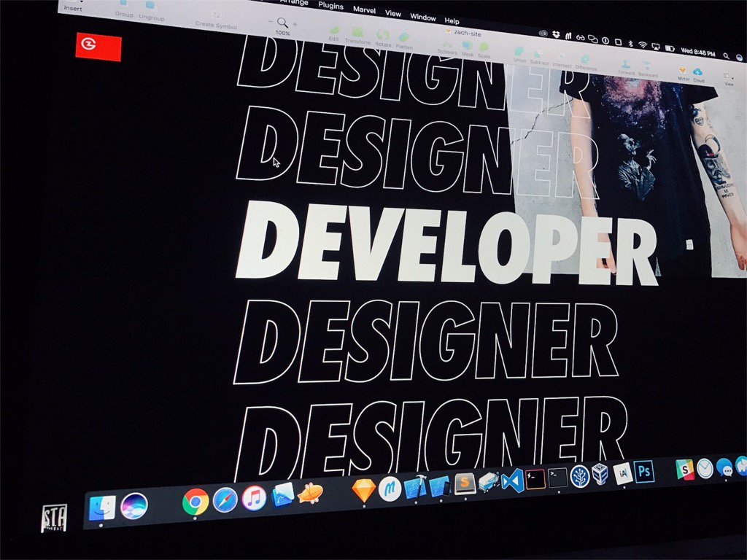Open SourceTree from the Dock

point(580,475)
